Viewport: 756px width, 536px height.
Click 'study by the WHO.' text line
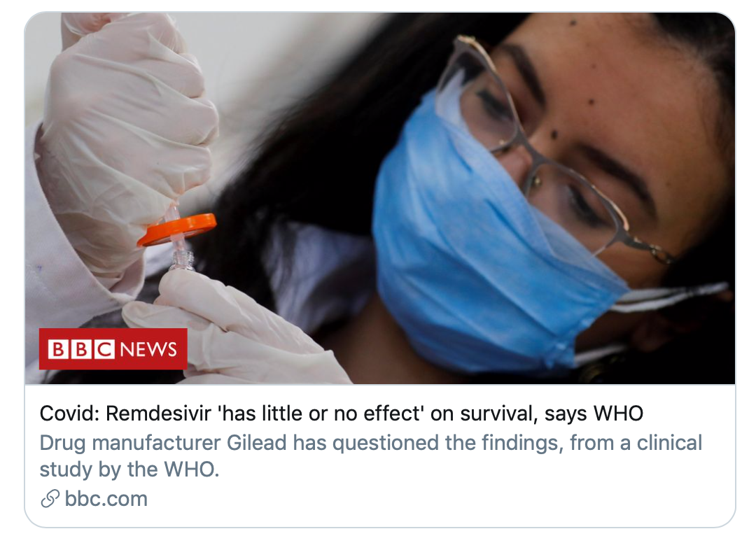(x=129, y=470)
